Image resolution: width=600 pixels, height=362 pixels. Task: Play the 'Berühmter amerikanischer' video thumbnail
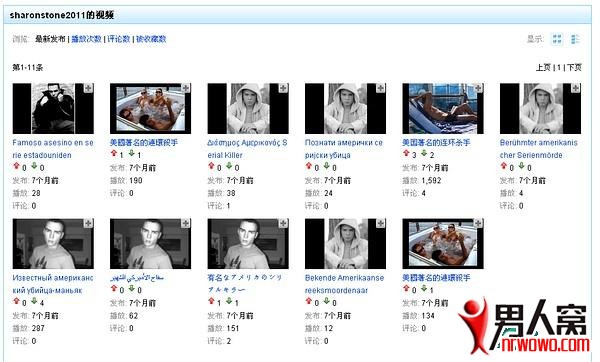[x=540, y=109]
